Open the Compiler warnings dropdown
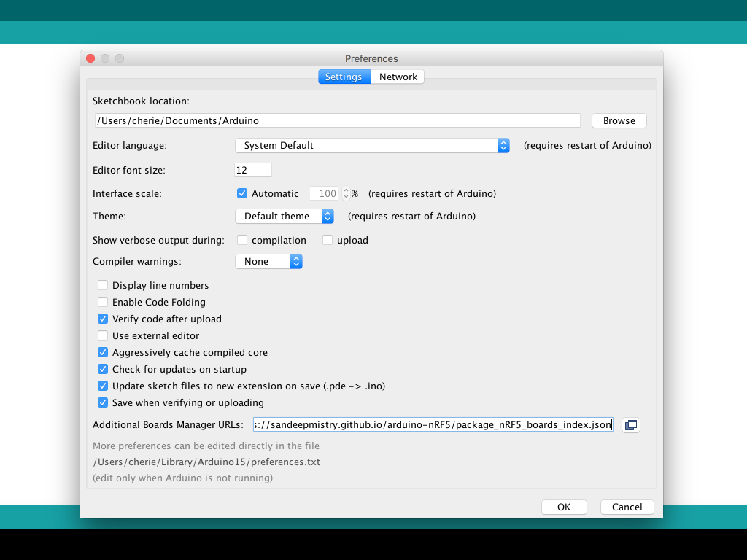 [x=268, y=262]
